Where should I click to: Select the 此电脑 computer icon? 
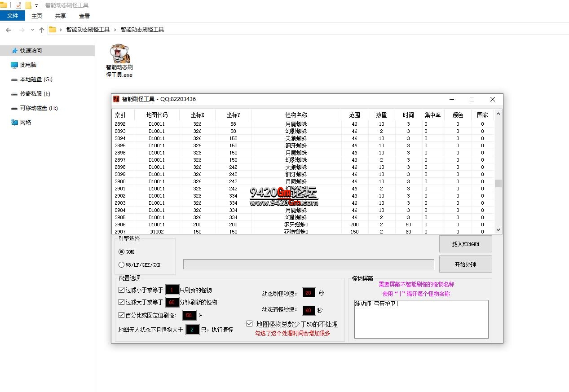pyautogui.click(x=14, y=65)
